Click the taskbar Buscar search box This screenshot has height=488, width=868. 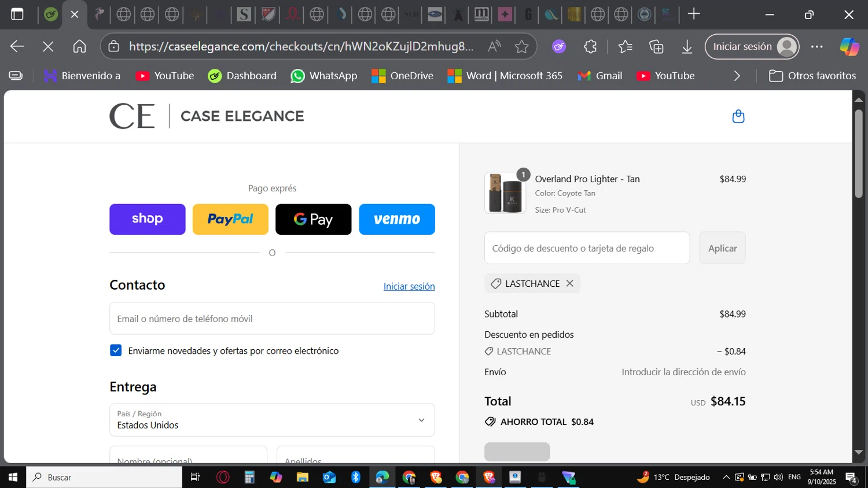(104, 477)
